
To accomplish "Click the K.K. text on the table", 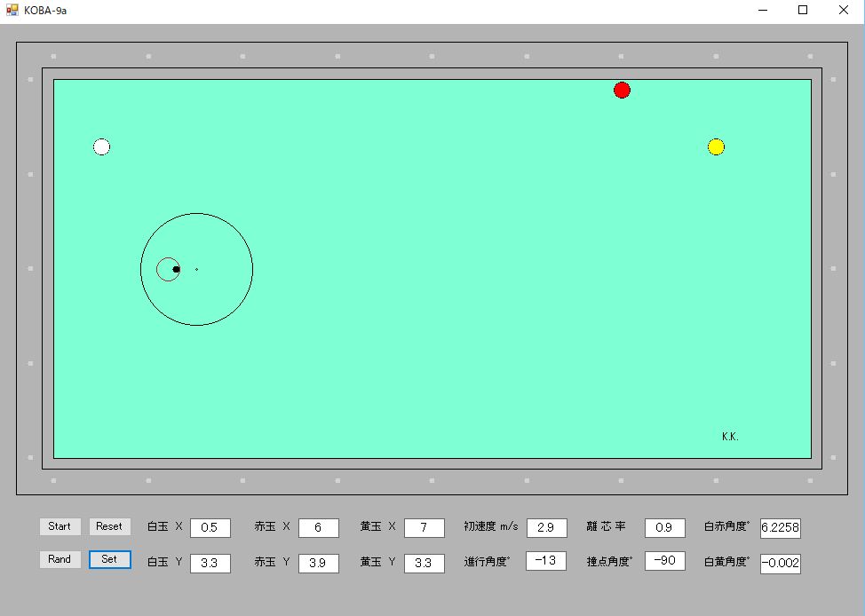I will pos(730,436).
